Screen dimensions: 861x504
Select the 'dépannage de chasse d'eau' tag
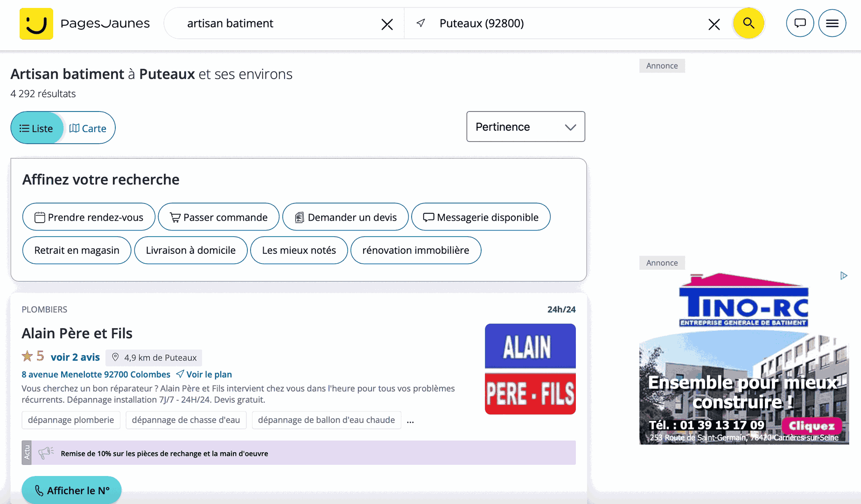(186, 420)
